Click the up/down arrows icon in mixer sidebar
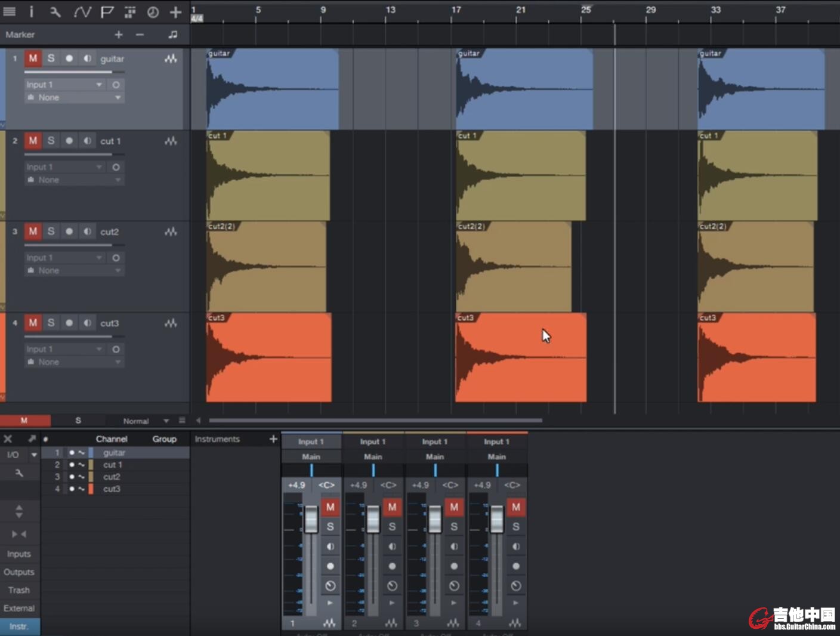 pos(19,511)
